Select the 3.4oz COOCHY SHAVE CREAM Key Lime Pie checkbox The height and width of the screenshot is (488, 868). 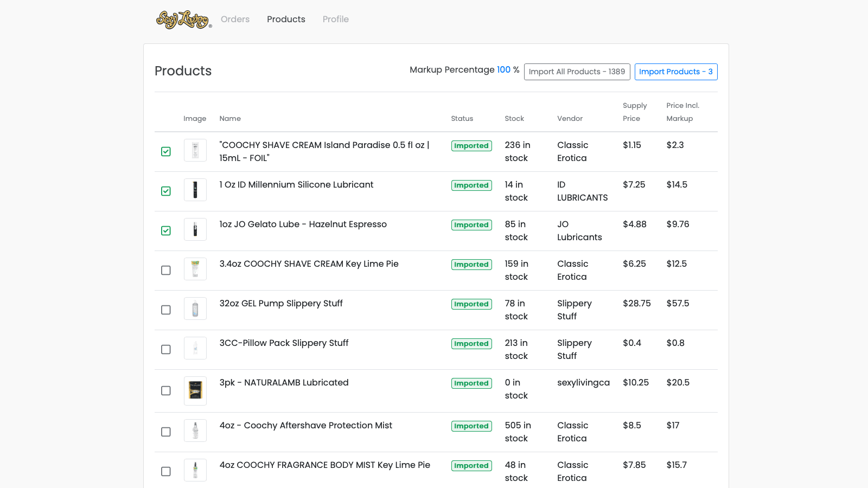pos(165,270)
